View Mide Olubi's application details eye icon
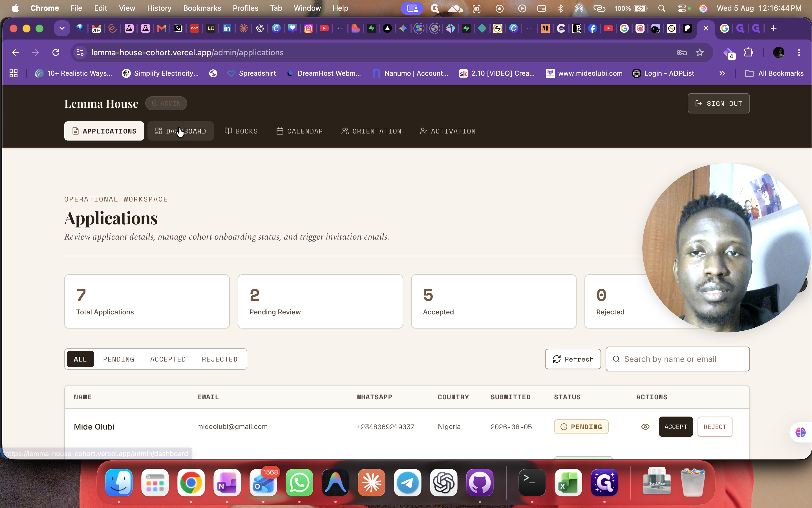812x508 pixels. tap(645, 427)
